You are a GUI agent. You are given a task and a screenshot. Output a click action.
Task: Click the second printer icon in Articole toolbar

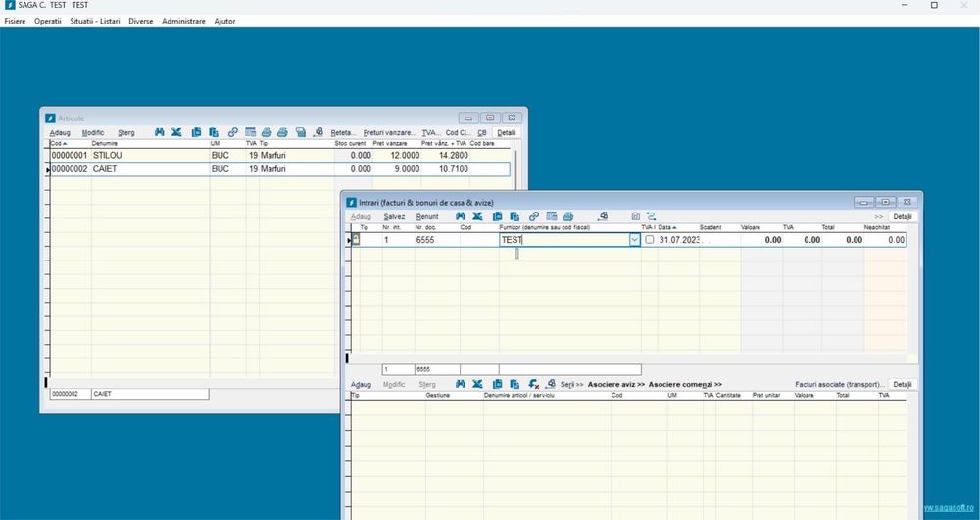coord(282,132)
